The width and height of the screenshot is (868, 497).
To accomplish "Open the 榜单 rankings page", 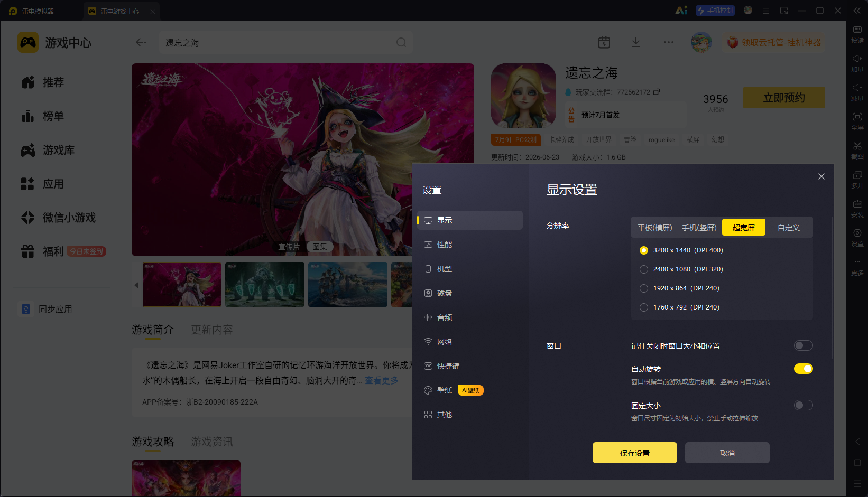I will tap(43, 116).
